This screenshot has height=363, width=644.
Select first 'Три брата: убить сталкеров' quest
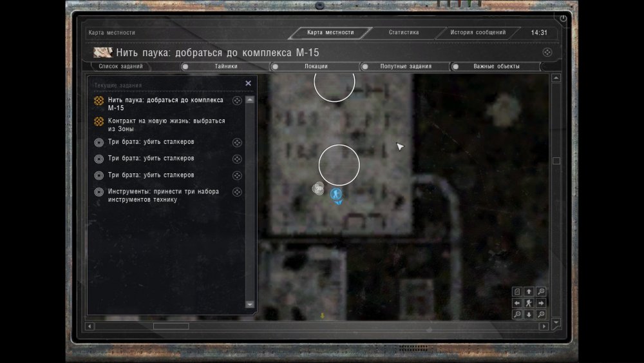[x=151, y=142]
